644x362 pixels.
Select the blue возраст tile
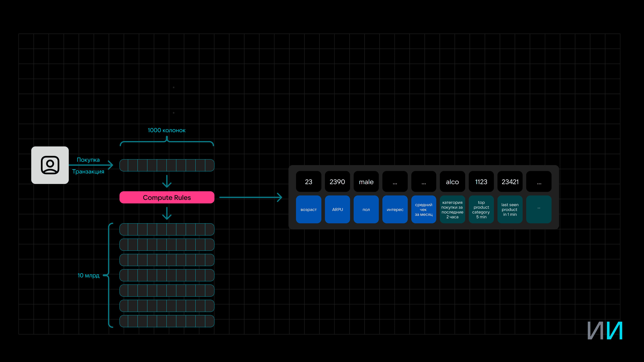(x=309, y=209)
